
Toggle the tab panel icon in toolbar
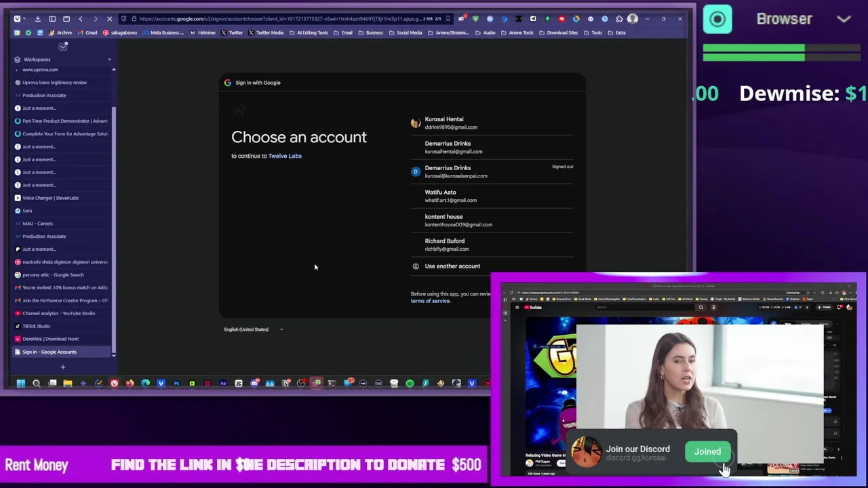tap(52, 19)
